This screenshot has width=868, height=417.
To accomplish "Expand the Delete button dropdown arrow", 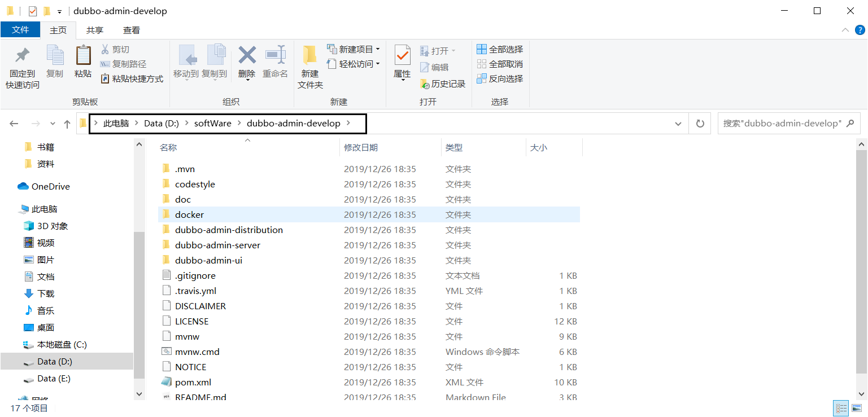I will [247, 81].
